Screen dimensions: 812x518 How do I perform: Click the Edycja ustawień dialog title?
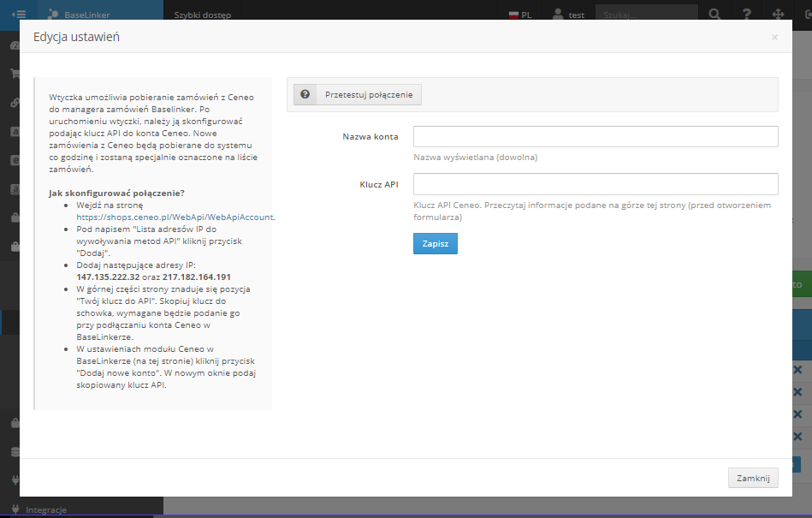pyautogui.click(x=77, y=37)
